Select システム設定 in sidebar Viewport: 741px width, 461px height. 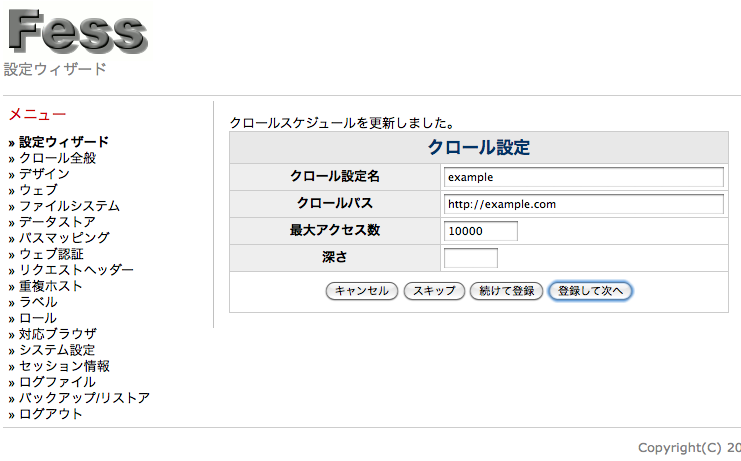click(x=57, y=350)
